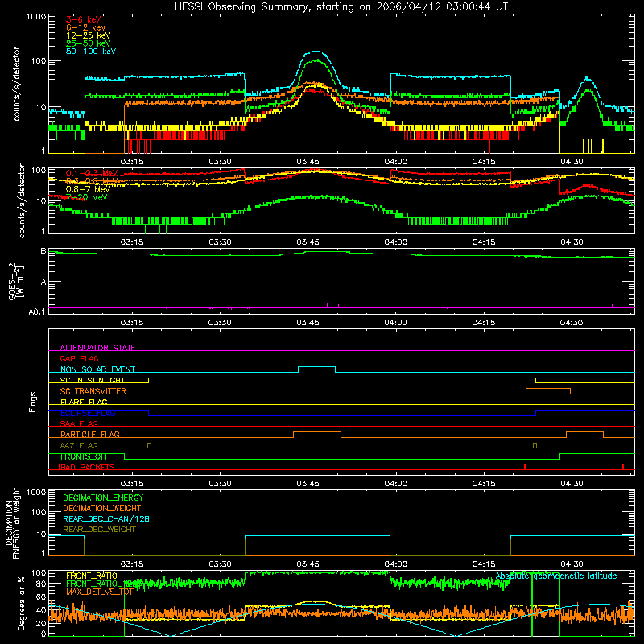Select the yellow 12-25 keV legend label
644x644 pixels.
(89, 35)
